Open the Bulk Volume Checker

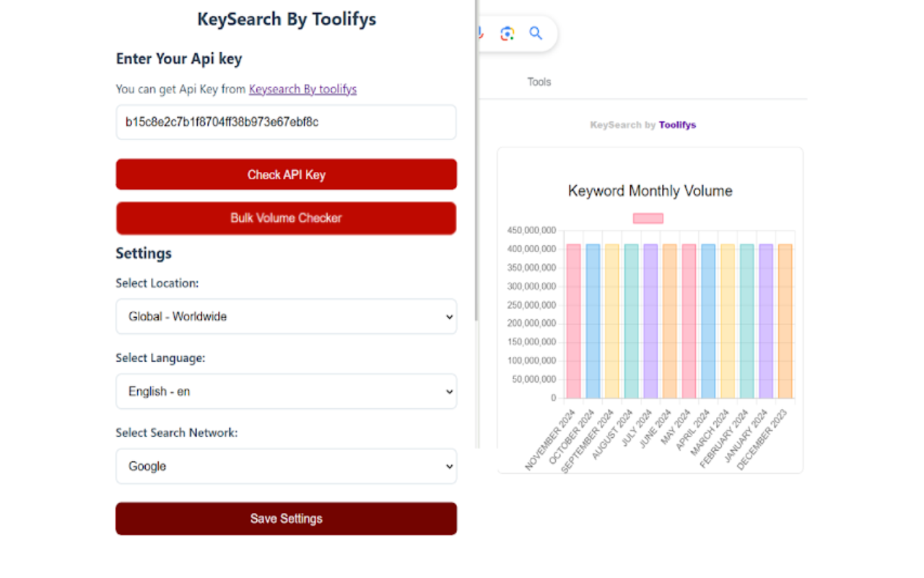[286, 218]
